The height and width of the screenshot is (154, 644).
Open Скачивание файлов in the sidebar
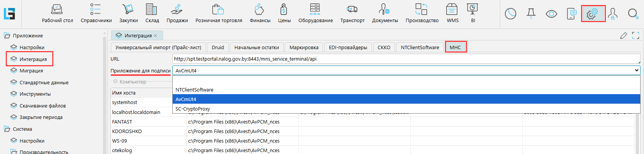pyautogui.click(x=42, y=106)
